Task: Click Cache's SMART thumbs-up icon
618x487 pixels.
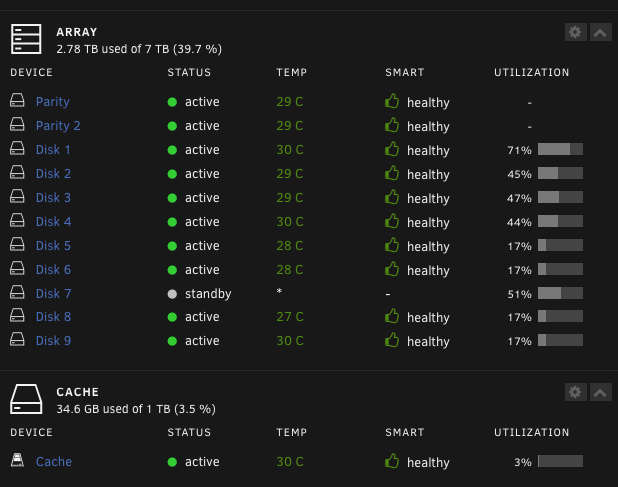Action: 392,461
